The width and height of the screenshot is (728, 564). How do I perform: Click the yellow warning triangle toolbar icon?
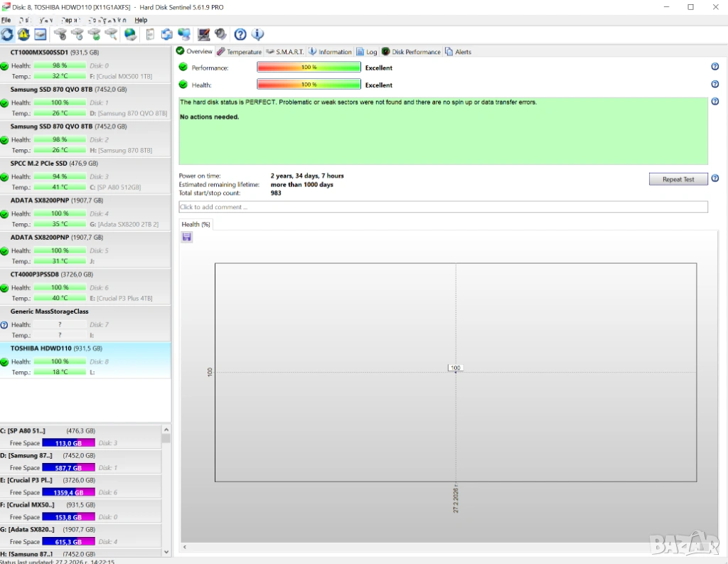coord(23,34)
